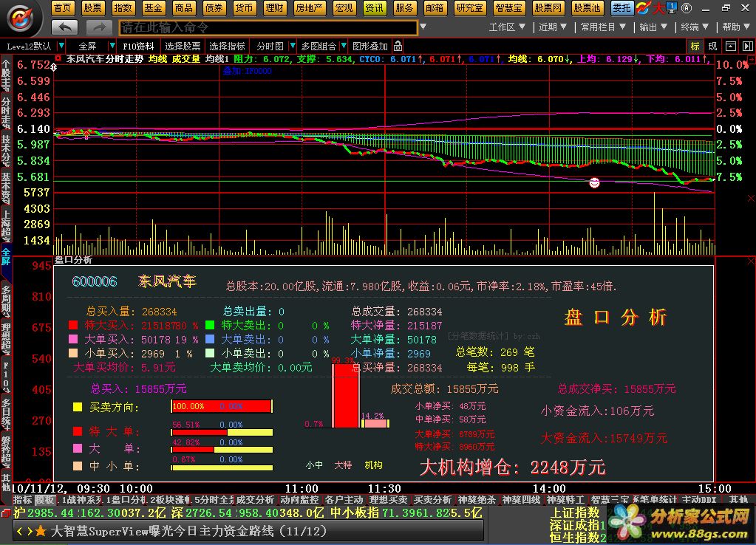Click the window layout icon beside 现

tap(731, 47)
